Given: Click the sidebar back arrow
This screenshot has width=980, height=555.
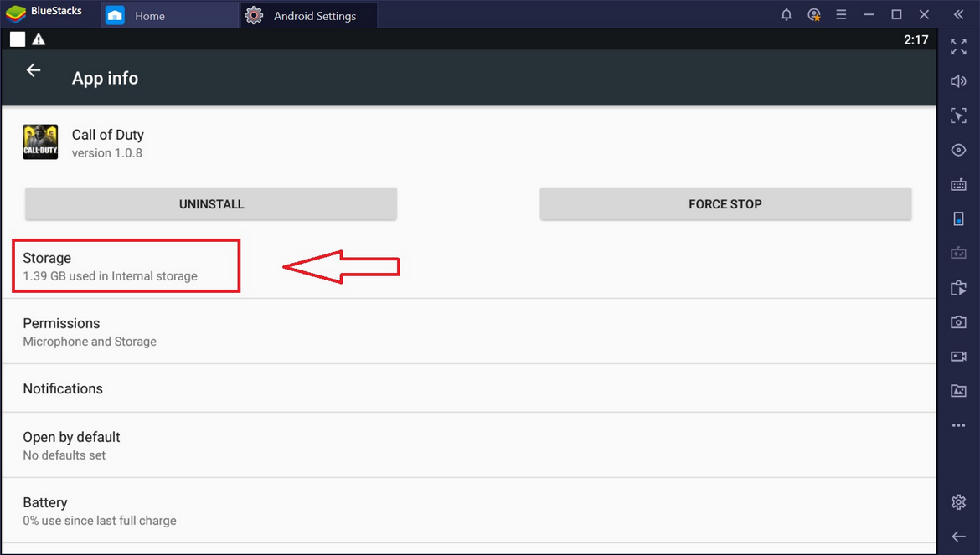Looking at the screenshot, I should [x=958, y=537].
